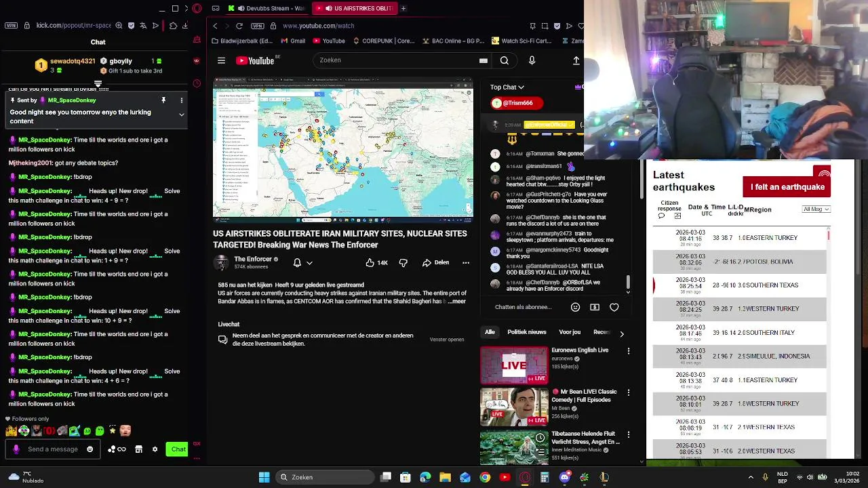Open notification bell dropdown for The Enforcer
The image size is (868, 488).
point(302,262)
